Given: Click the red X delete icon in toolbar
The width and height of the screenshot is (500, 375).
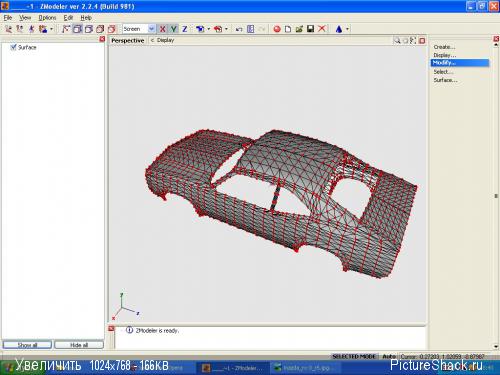Looking at the screenshot, I should point(322,29).
